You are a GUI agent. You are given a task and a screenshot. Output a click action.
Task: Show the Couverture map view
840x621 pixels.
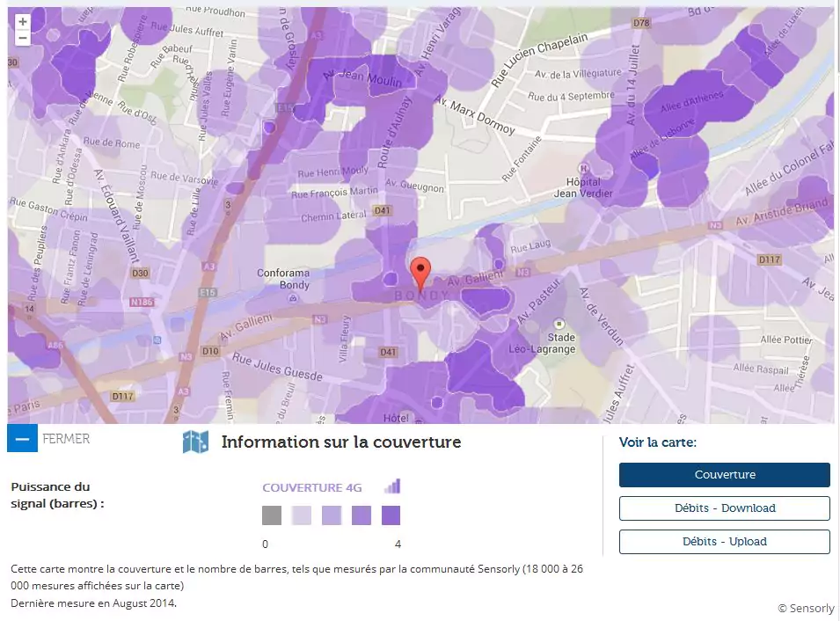click(725, 475)
